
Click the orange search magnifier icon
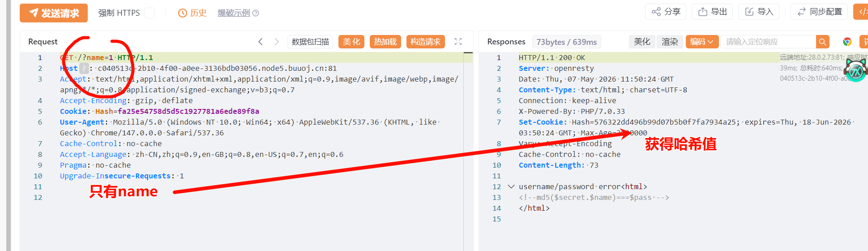coord(823,42)
